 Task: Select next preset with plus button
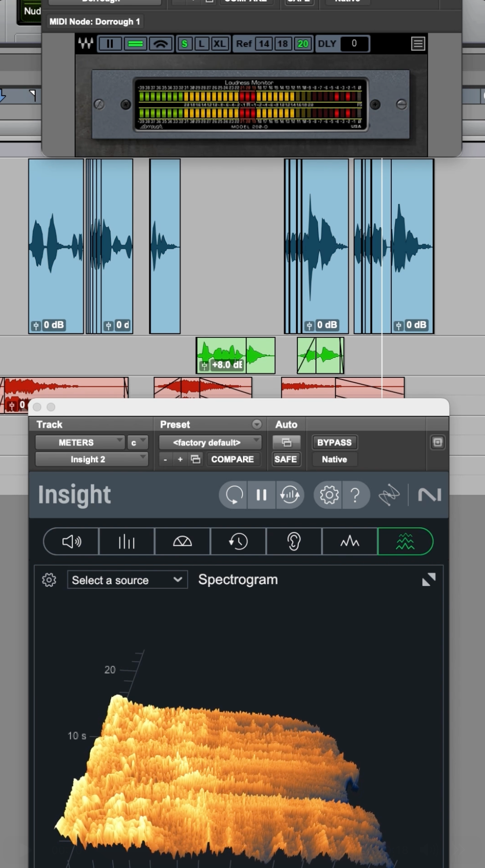180,459
